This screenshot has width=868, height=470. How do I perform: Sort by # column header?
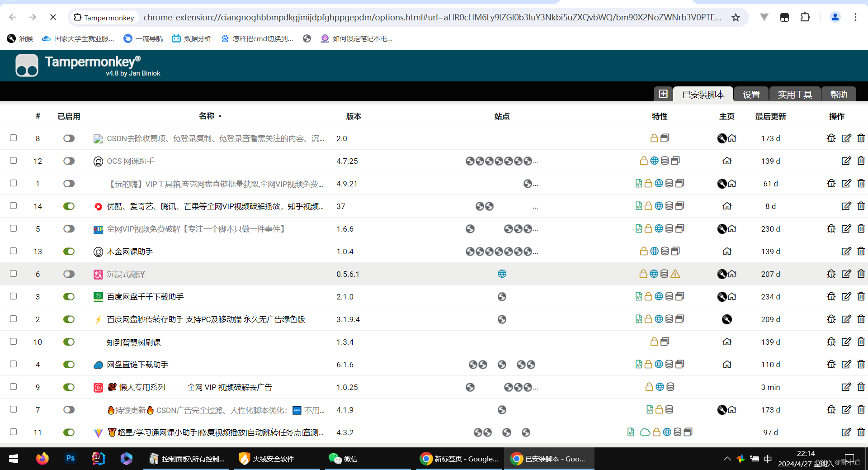point(38,116)
